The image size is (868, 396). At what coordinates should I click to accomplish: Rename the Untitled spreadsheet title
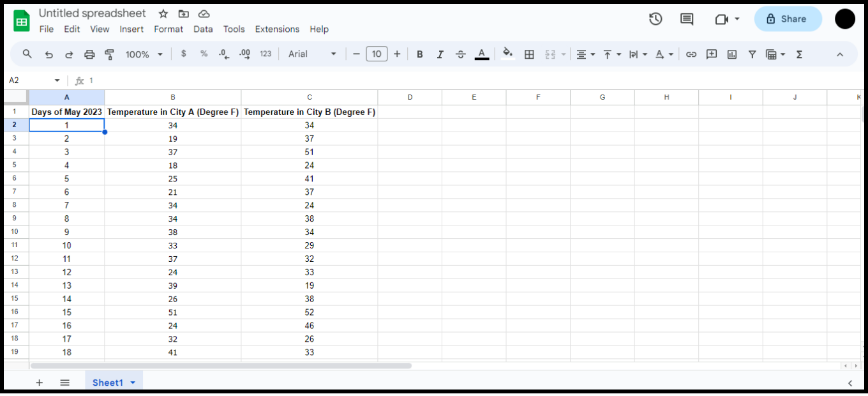(x=93, y=13)
